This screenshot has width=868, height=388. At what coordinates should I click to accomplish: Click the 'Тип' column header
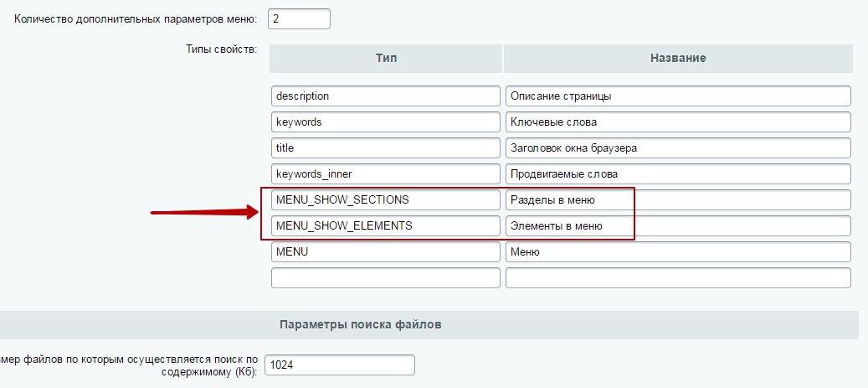pyautogui.click(x=386, y=59)
